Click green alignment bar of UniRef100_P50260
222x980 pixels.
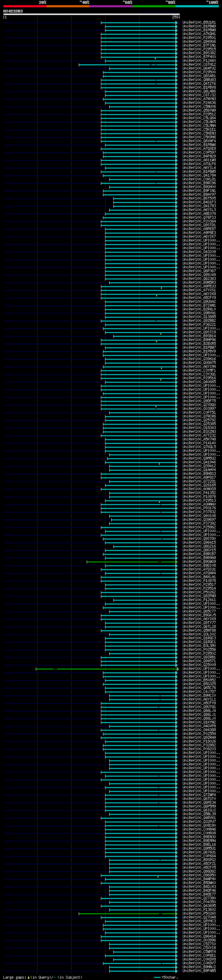tap(128, 913)
